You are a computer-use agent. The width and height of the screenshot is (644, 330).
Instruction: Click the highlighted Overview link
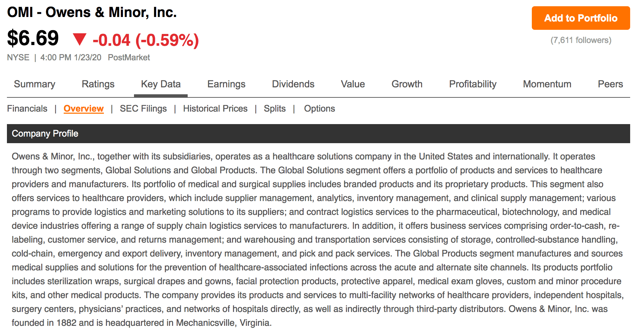point(83,108)
